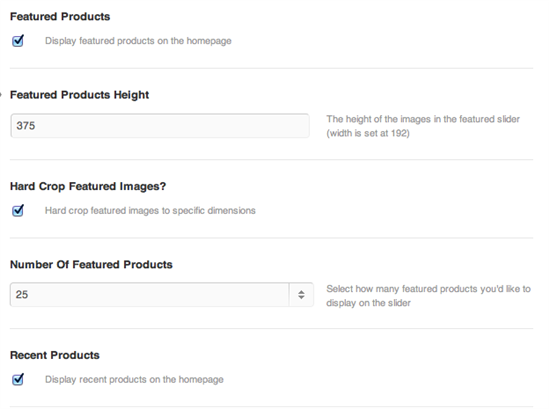Click the Hard Crop Featured Images? heading
Image resolution: width=549 pixels, height=409 pixels.
[x=88, y=186]
